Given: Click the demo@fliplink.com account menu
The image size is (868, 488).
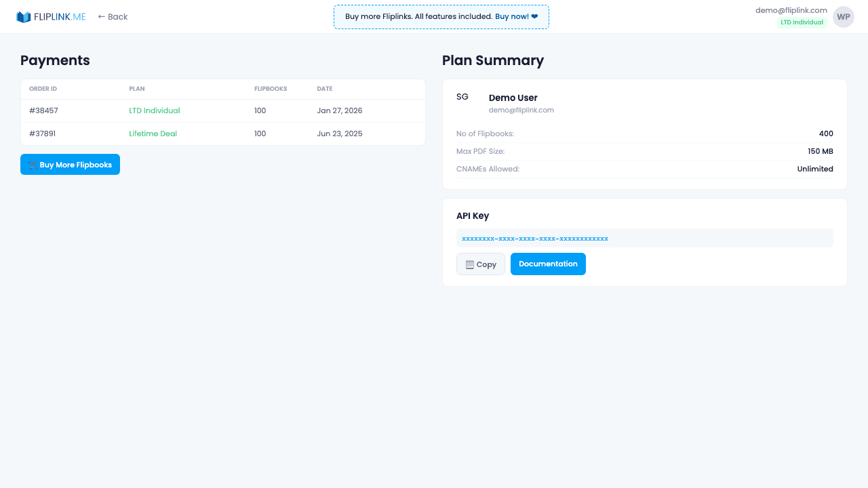Looking at the screenshot, I should click(x=791, y=10).
